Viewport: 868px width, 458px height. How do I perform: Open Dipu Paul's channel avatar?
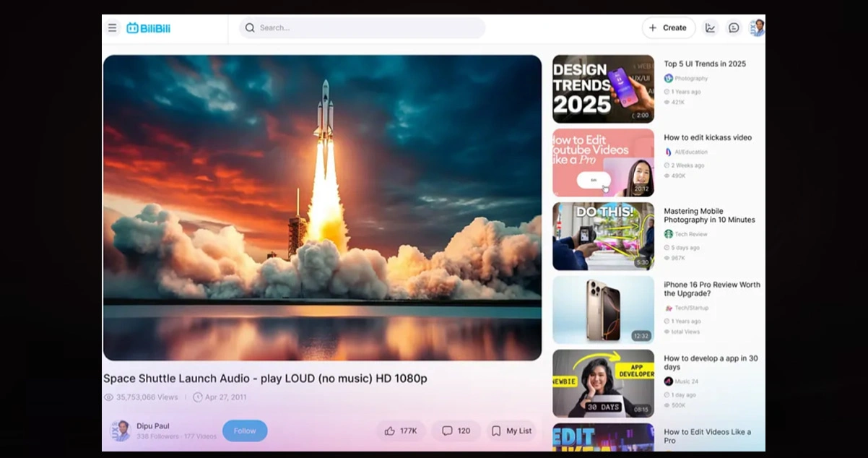121,431
